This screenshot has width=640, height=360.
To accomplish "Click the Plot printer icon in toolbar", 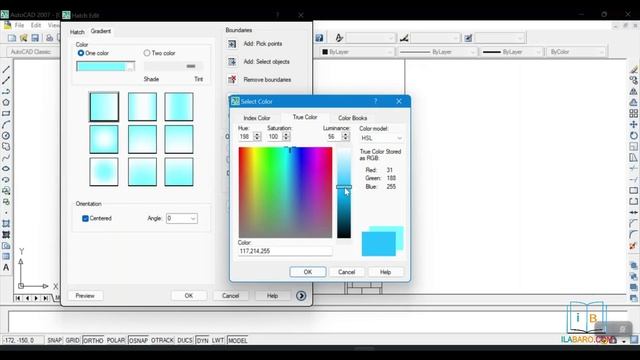I will (x=49, y=38).
